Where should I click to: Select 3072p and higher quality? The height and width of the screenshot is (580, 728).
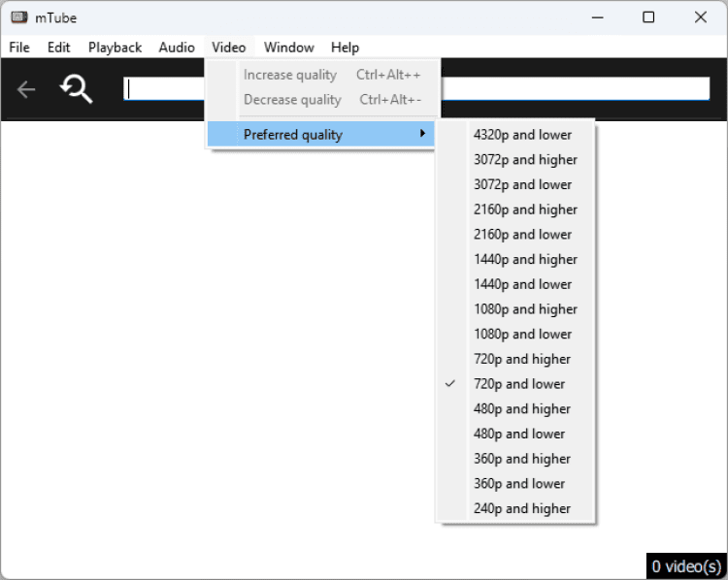click(515, 160)
